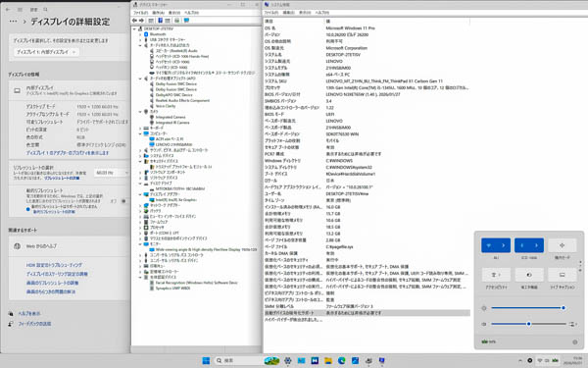Toggle Wi-Fi in quick settings
588x368 pixels.
[489, 245]
